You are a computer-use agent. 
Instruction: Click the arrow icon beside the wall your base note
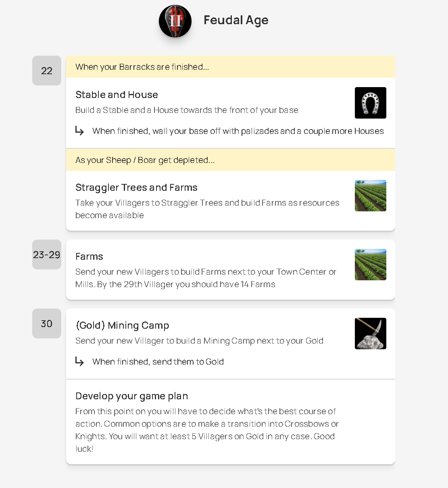coord(79,131)
